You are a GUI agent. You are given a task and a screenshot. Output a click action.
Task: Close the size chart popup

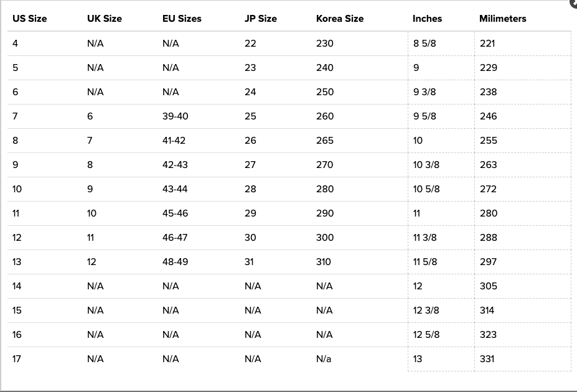(x=573, y=3)
